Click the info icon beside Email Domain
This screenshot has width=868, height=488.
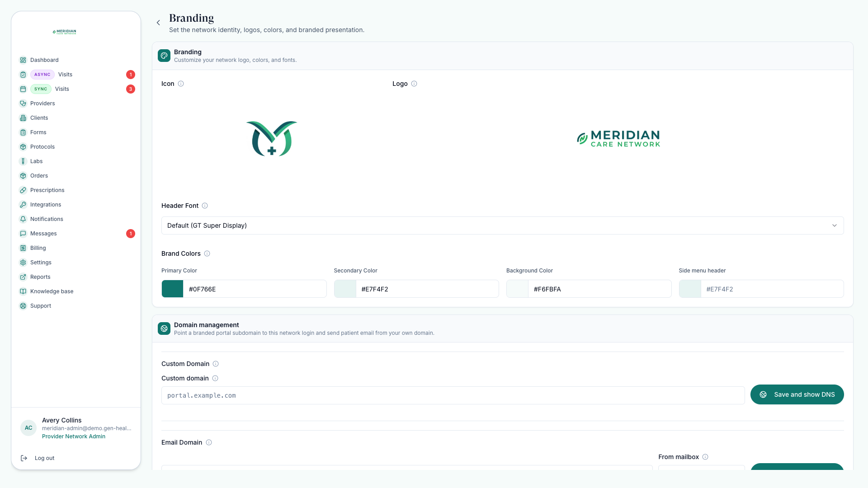(209, 442)
